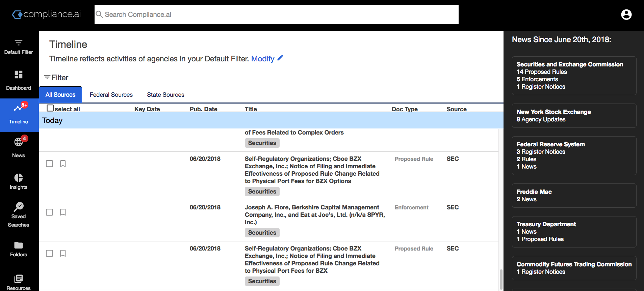The height and width of the screenshot is (291, 644).
Task: Open the Commodity Futures Trading Commission card
Action: pyautogui.click(x=574, y=268)
